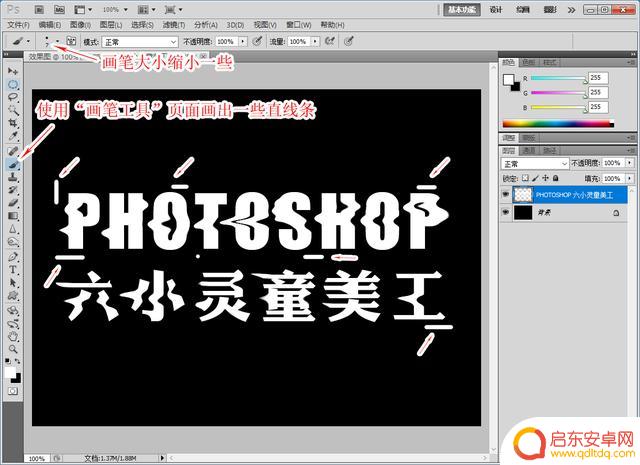Select the Custom Shape tool

(13, 296)
